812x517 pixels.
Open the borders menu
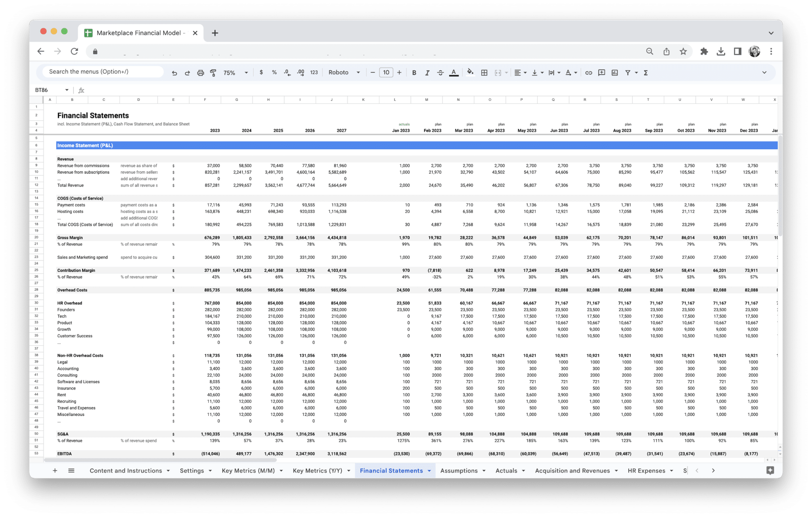[484, 73]
